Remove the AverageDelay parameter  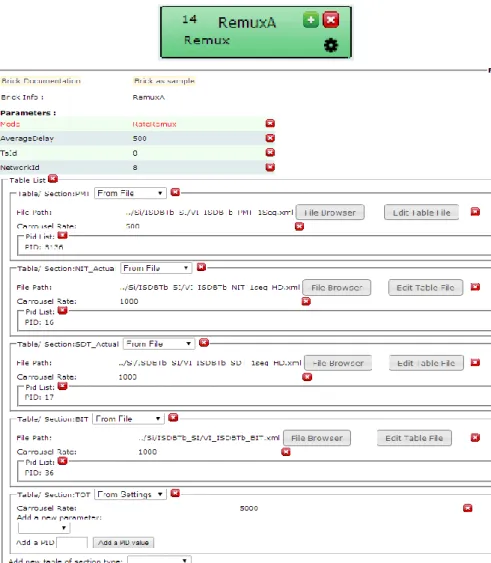point(270,138)
